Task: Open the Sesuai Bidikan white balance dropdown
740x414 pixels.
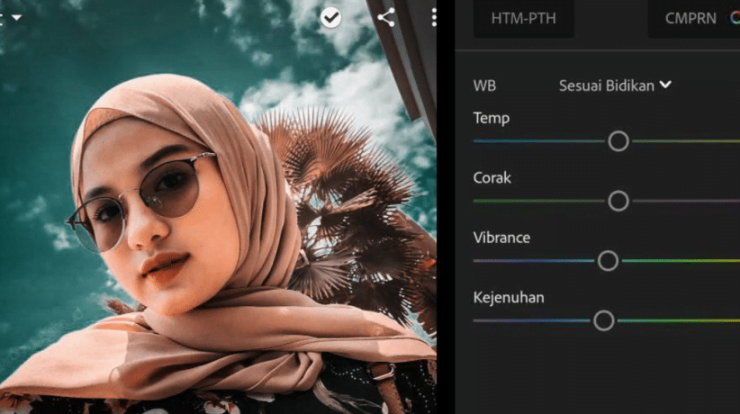Action: click(615, 85)
